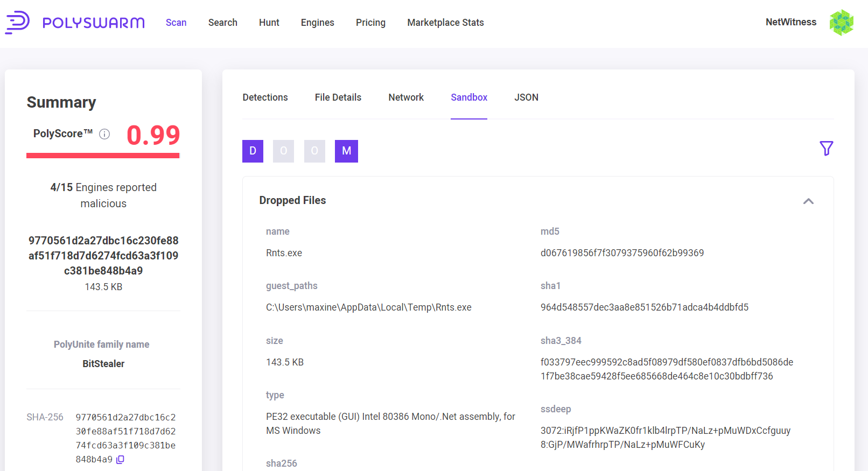Open the Hunt navigation item
This screenshot has height=471, width=868.
tap(269, 23)
